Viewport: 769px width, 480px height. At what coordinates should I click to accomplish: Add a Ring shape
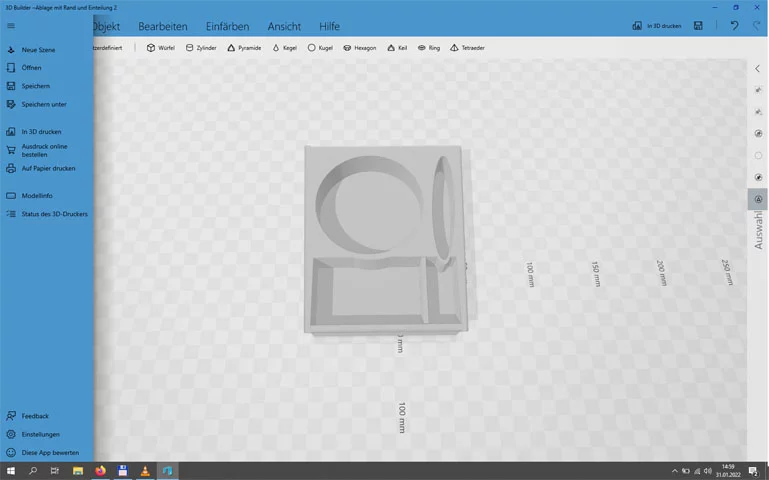(x=429, y=48)
